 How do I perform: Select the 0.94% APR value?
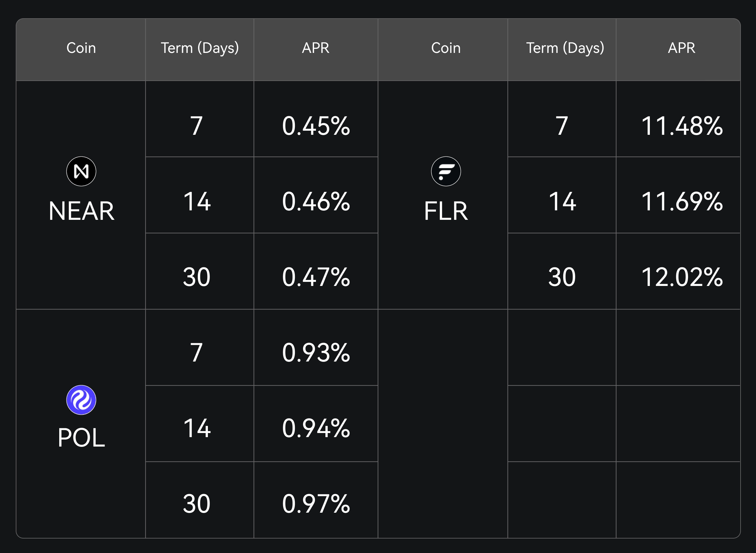[316, 428]
